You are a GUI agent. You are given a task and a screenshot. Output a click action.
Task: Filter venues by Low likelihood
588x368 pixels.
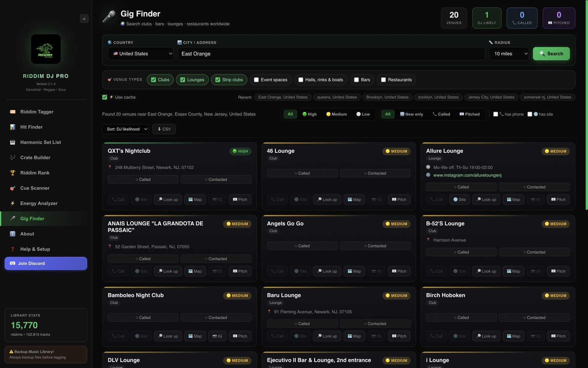(363, 114)
